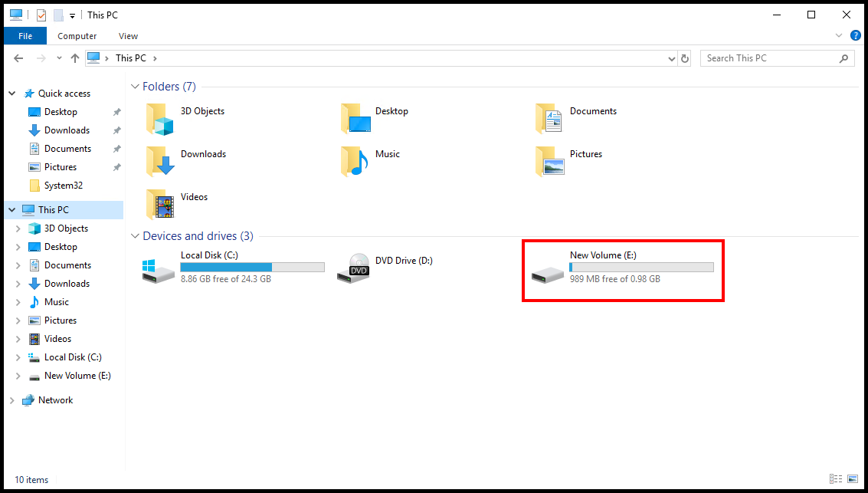Open the File menu
868x493 pixels.
click(x=25, y=35)
